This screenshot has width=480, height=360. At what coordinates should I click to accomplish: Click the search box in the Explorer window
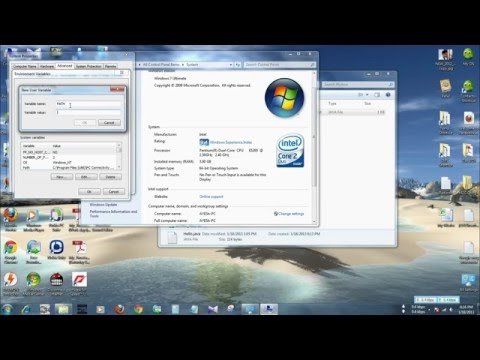pos(358,85)
